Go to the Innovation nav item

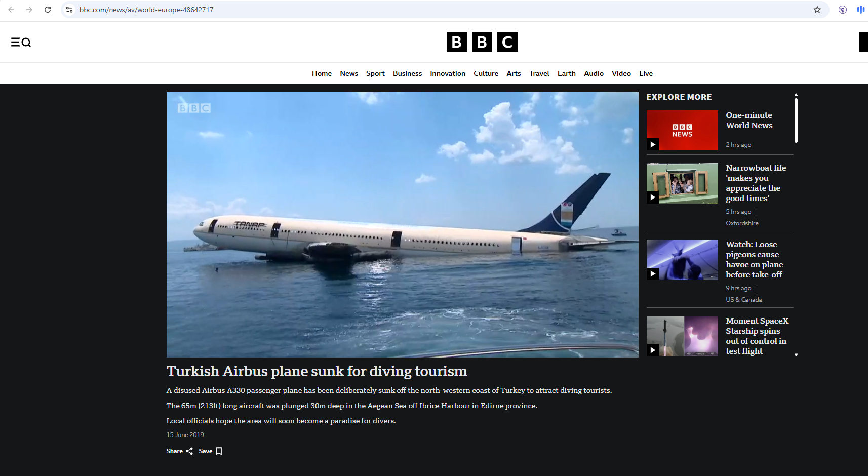447,73
